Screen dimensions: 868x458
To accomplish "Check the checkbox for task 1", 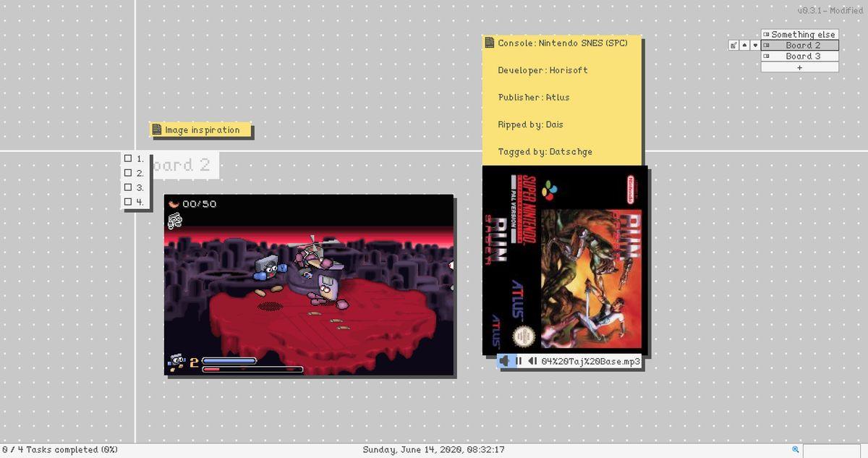I will (x=128, y=158).
